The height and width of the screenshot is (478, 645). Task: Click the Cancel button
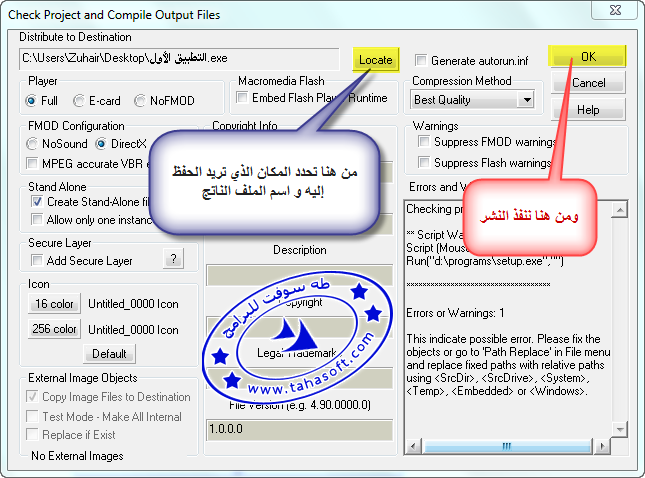click(x=588, y=83)
